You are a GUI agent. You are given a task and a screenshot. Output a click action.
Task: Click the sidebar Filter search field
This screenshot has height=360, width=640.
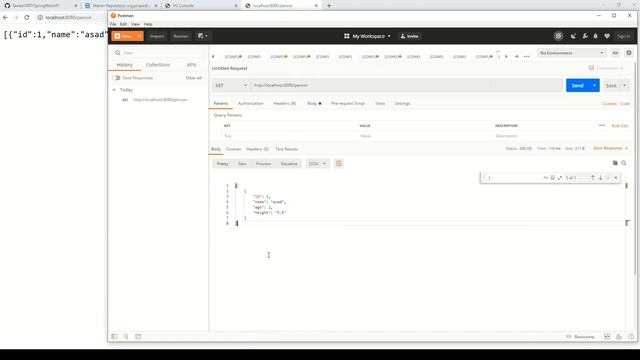point(159,53)
